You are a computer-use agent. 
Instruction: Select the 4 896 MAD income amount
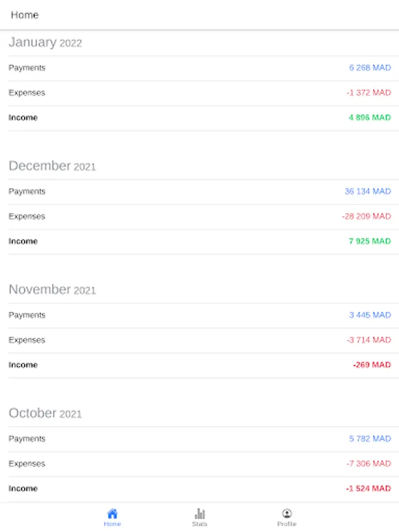[x=369, y=118]
